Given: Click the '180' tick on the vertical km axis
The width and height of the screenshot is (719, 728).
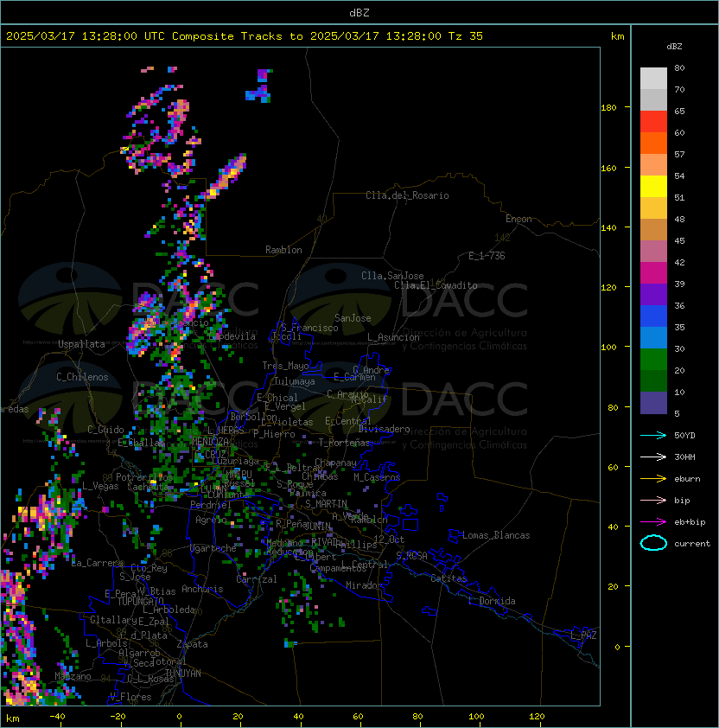Looking at the screenshot, I should pyautogui.click(x=608, y=107).
